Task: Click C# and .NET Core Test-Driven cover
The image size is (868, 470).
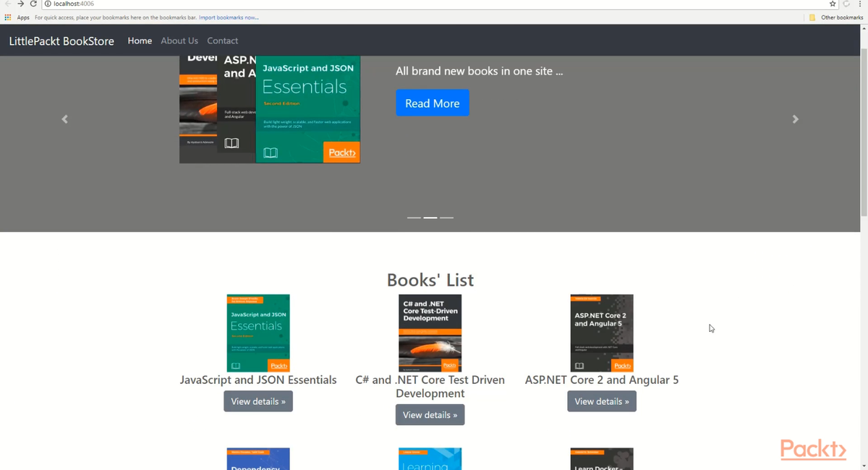Action: [430, 333]
